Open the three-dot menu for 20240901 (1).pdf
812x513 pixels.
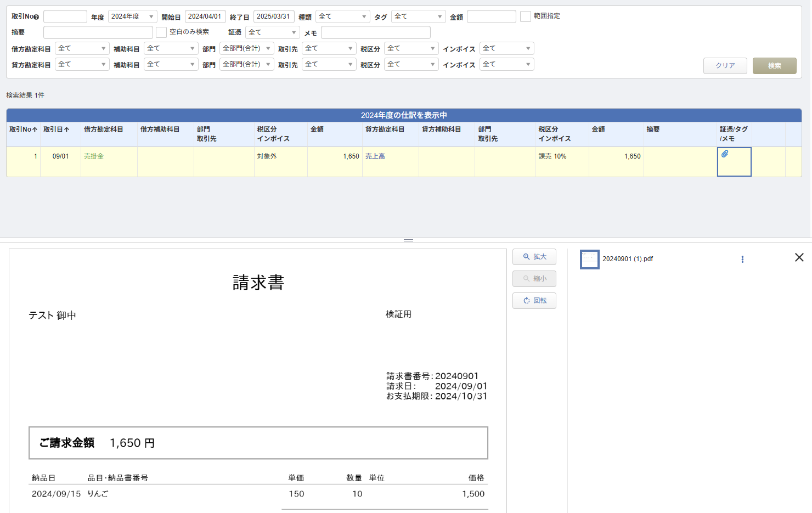click(742, 260)
